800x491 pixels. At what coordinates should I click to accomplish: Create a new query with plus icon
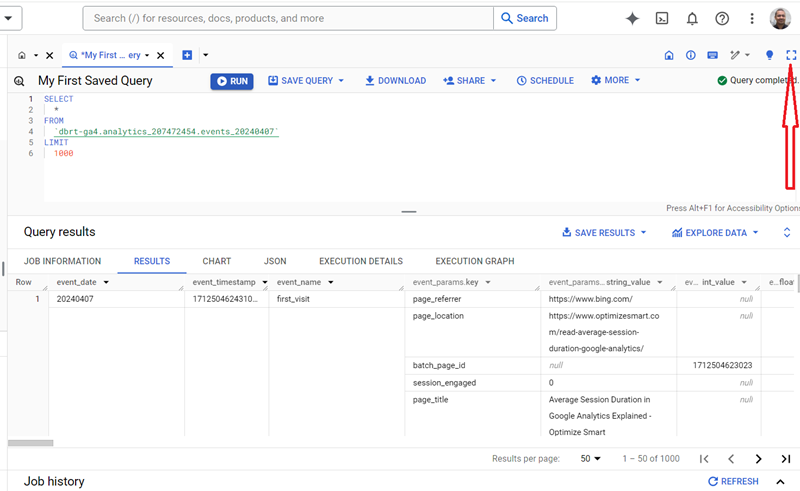pyautogui.click(x=187, y=55)
